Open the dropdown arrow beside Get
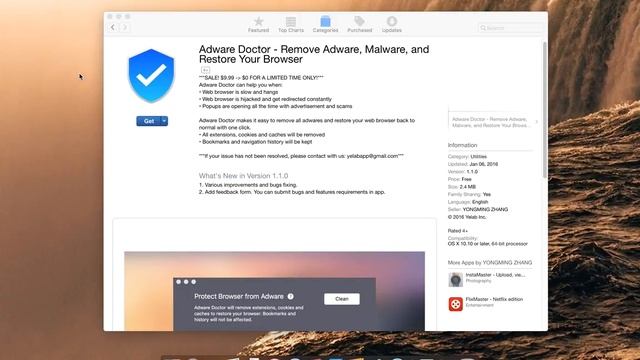This screenshot has width=640, height=360. pos(164,121)
